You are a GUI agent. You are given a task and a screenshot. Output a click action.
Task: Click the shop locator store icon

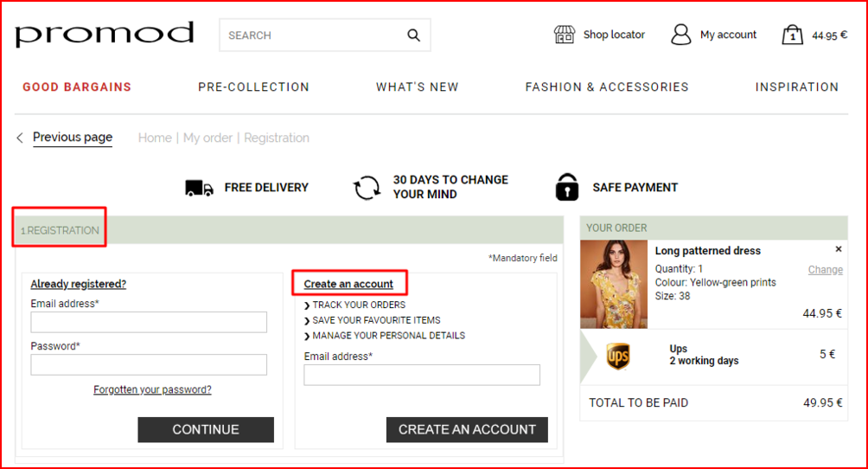[564, 35]
